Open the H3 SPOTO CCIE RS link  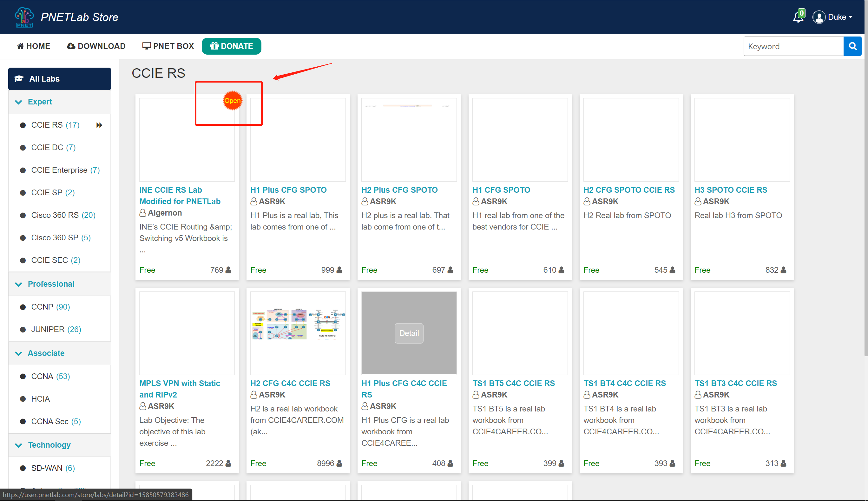pos(731,190)
